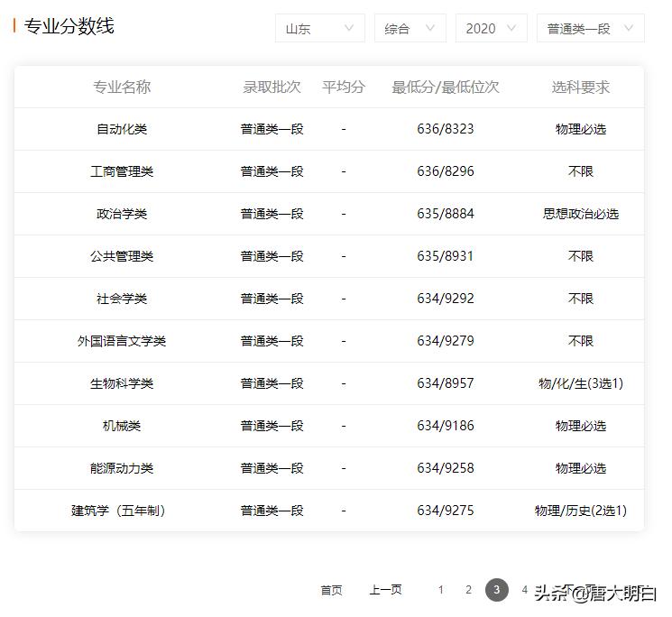Click the 专业分数线 section title

69,26
